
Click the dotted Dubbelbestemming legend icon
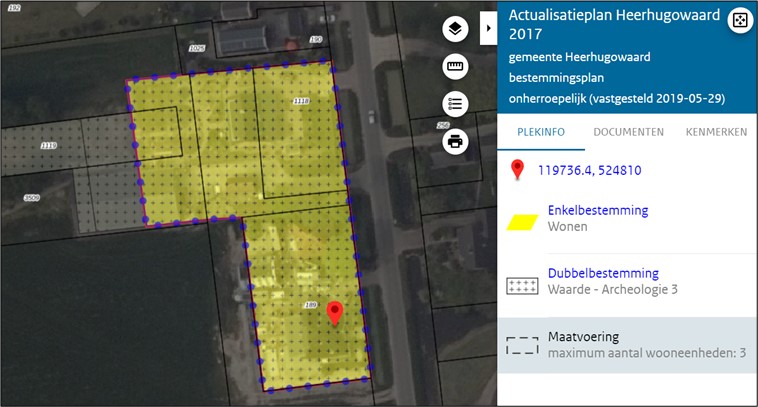click(522, 284)
